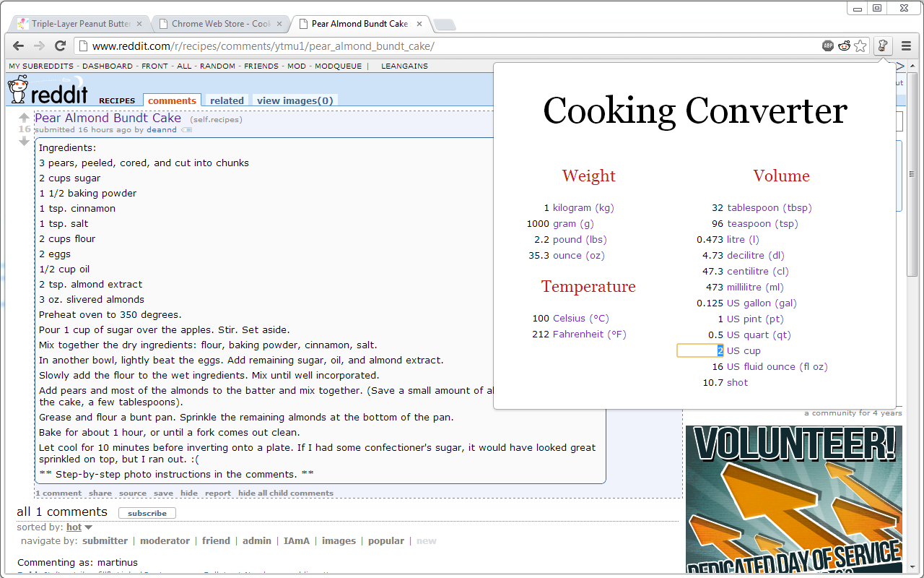Close the Triple-Layer Peanut Butter tab

coord(139,24)
